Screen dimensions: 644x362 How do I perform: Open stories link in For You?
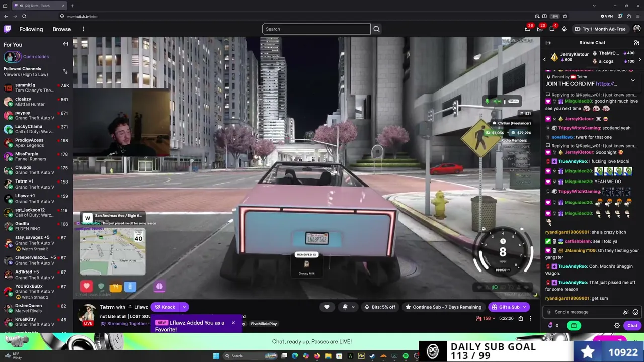(36, 57)
